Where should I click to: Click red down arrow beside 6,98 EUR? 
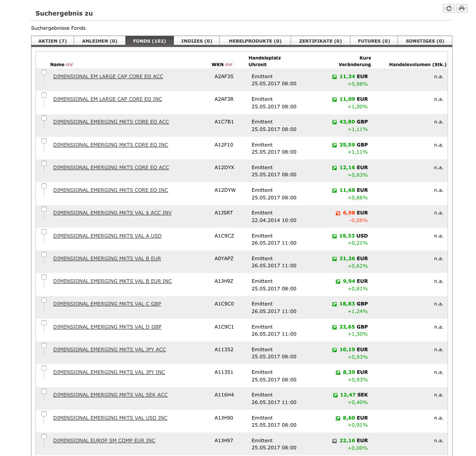(x=338, y=213)
